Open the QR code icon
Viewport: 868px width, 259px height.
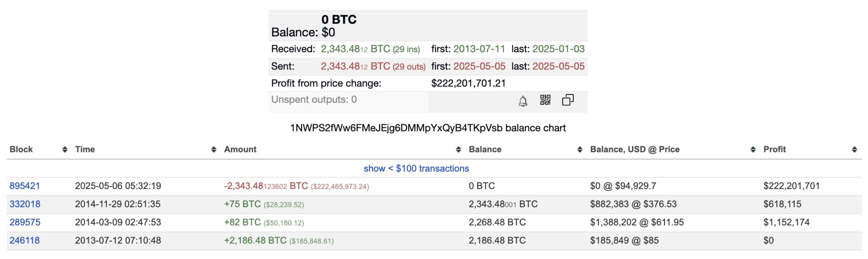click(546, 101)
